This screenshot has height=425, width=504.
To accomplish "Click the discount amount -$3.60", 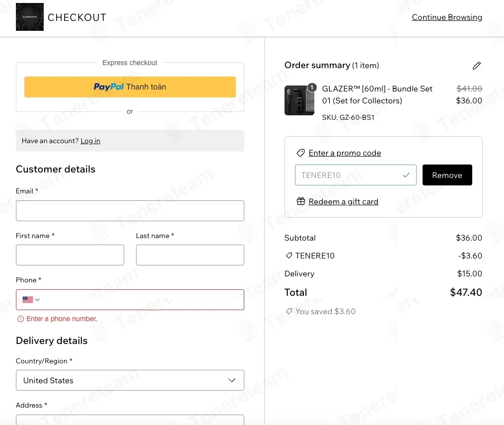I will [470, 255].
